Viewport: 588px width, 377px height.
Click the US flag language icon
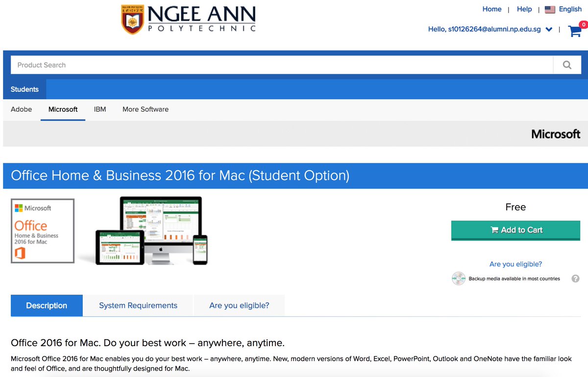pos(550,9)
